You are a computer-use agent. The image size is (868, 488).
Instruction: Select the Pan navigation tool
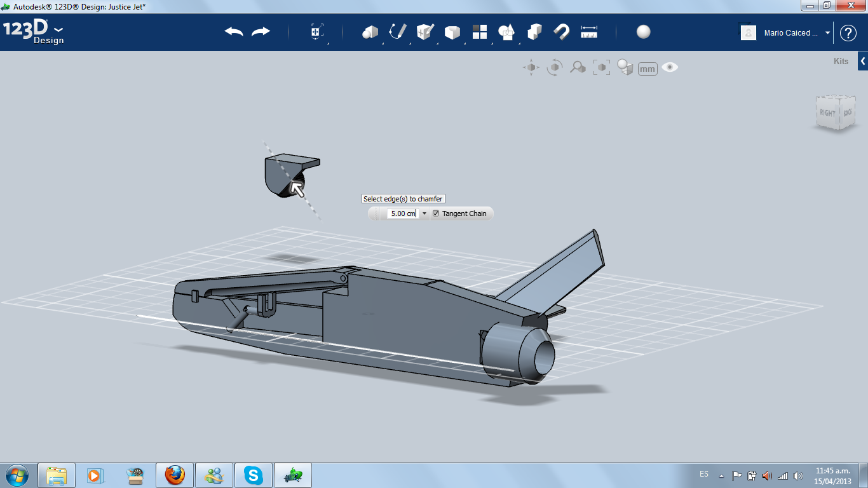pyautogui.click(x=531, y=67)
